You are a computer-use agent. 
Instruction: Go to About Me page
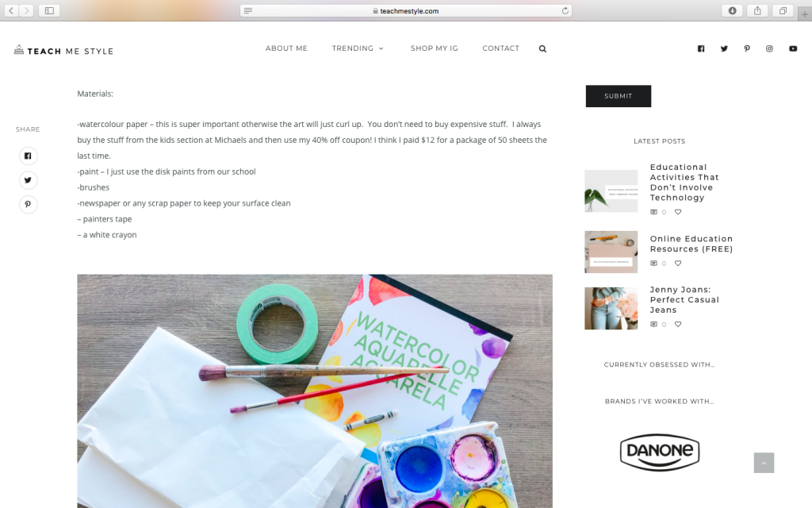pos(286,48)
